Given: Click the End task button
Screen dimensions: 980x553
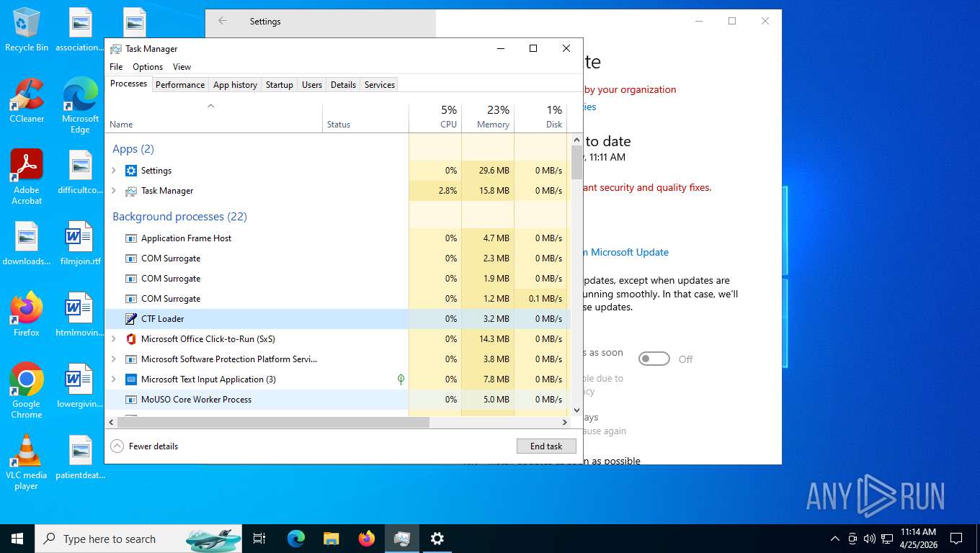Looking at the screenshot, I should click(x=546, y=446).
